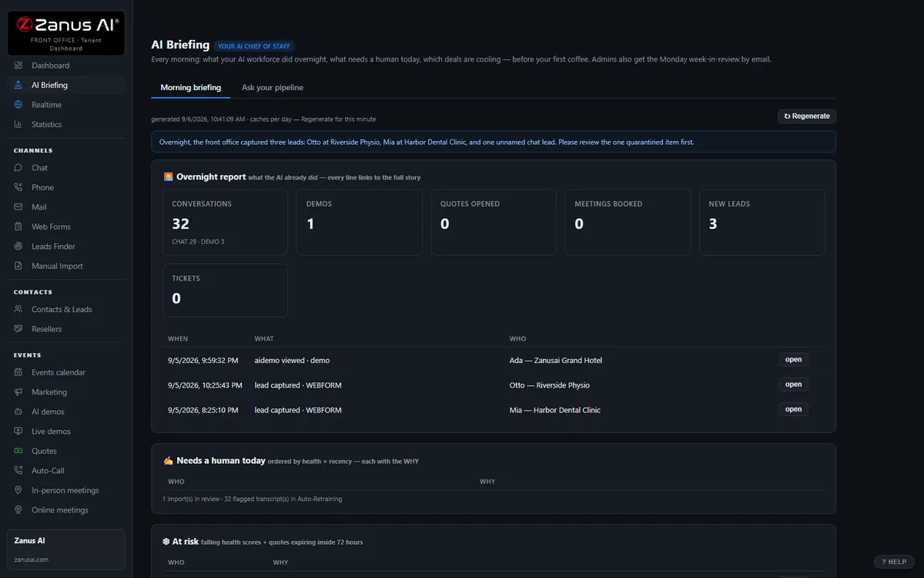Click the Chat bubble icon
Viewport: 924px width, 578px height.
click(18, 167)
